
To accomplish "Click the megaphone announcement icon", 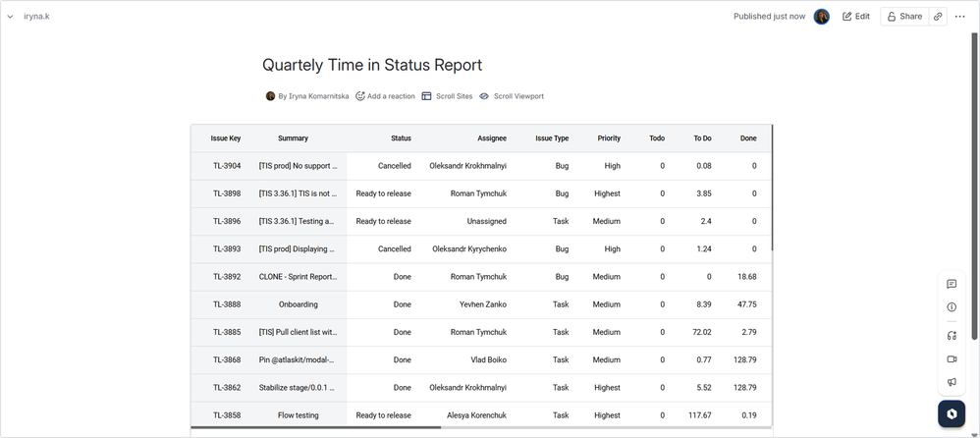I will 952,383.
